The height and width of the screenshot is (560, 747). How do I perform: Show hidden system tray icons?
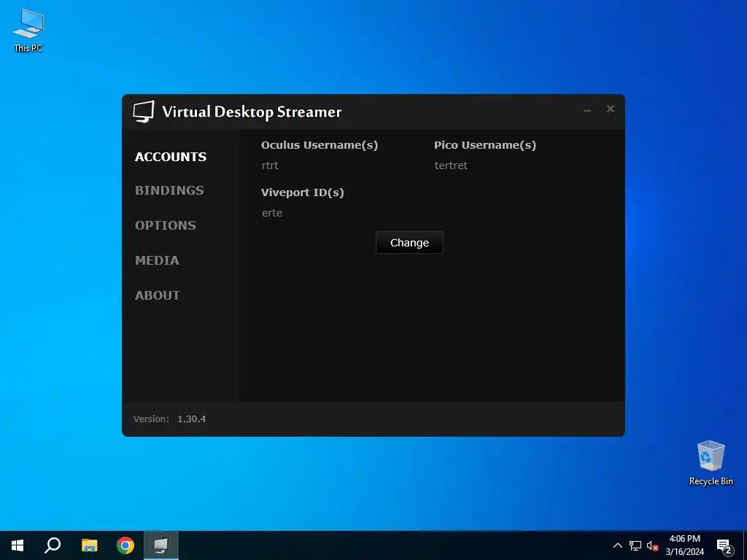point(617,545)
